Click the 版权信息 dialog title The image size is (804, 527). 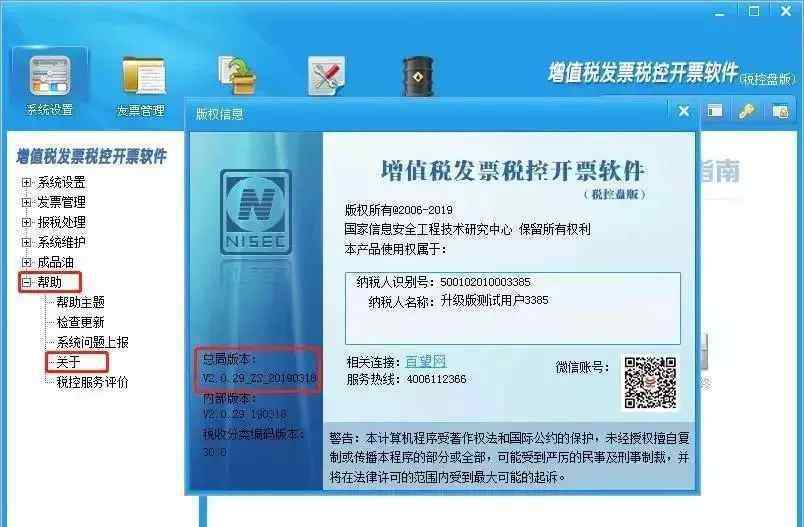(219, 114)
